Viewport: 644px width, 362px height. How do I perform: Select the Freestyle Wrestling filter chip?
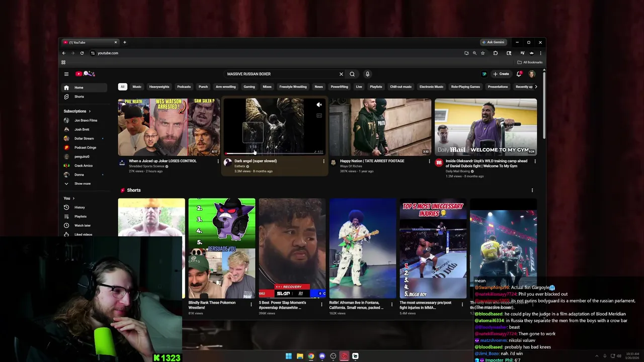[x=293, y=86]
